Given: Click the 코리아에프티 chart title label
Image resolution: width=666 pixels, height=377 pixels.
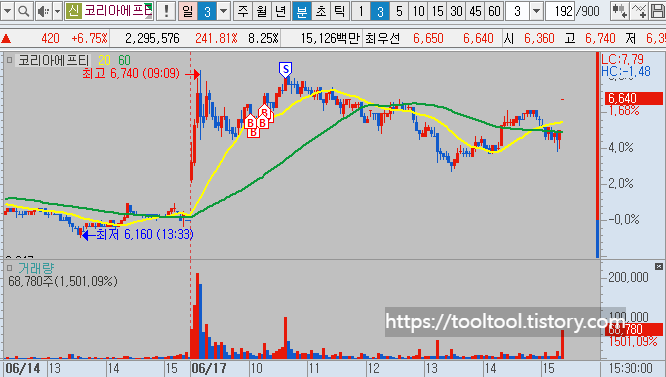Looking at the screenshot, I should (x=54, y=60).
